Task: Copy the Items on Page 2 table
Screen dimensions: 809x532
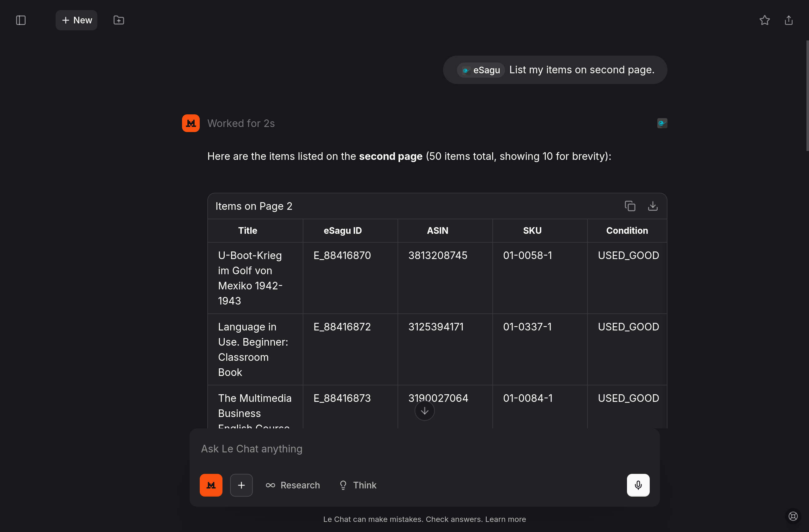Action: tap(630, 206)
